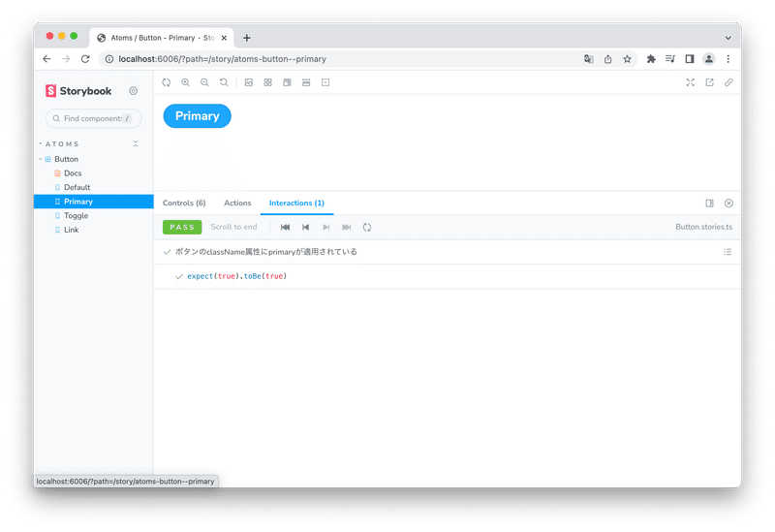Image resolution: width=775 pixels, height=532 pixels.
Task: Enter full screen preview mode
Action: click(x=691, y=82)
